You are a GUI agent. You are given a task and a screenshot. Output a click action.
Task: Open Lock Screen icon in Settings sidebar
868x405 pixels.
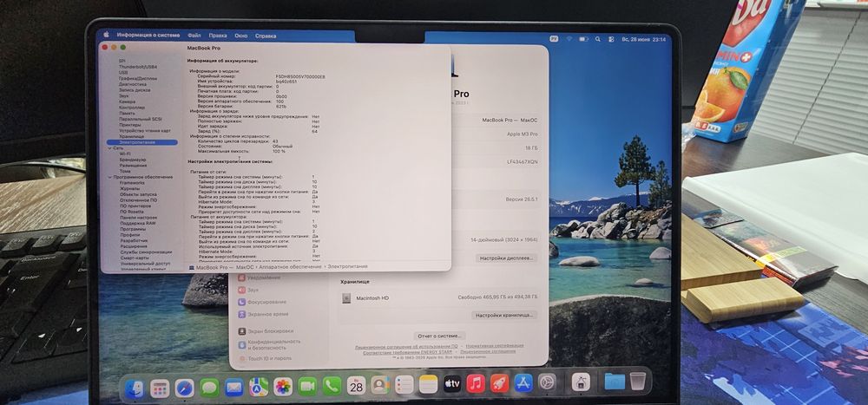point(241,331)
